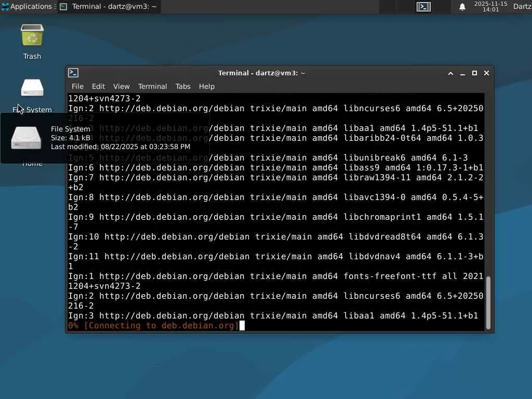The image size is (532, 399).
Task: Open the Dartz user menu in panel
Action: coord(522,6)
